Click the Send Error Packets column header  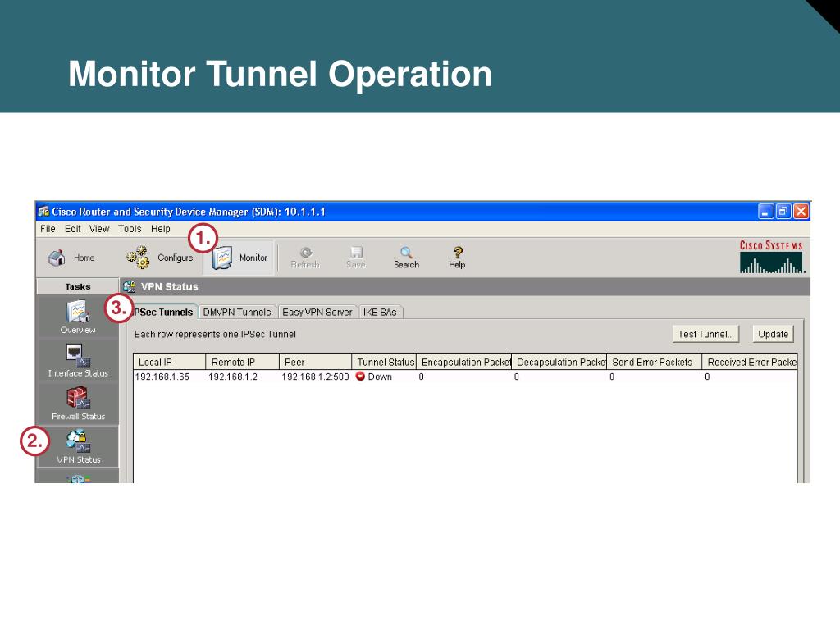pyautogui.click(x=654, y=362)
